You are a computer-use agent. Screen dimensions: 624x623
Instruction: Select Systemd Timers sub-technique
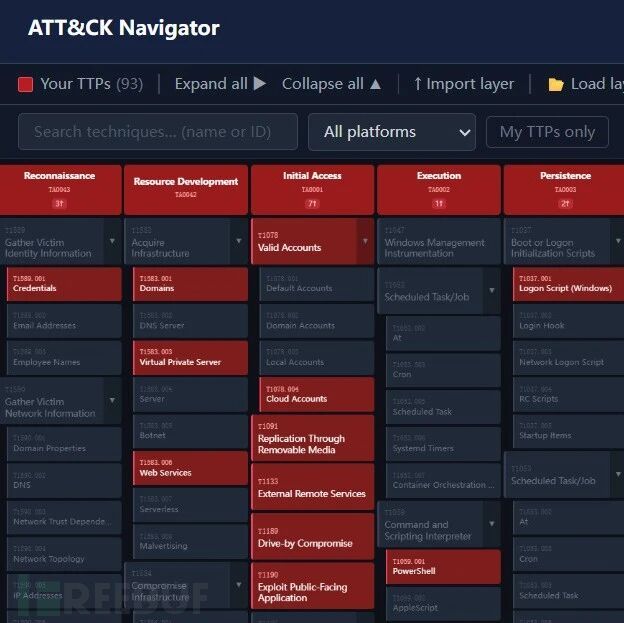[x=443, y=444]
